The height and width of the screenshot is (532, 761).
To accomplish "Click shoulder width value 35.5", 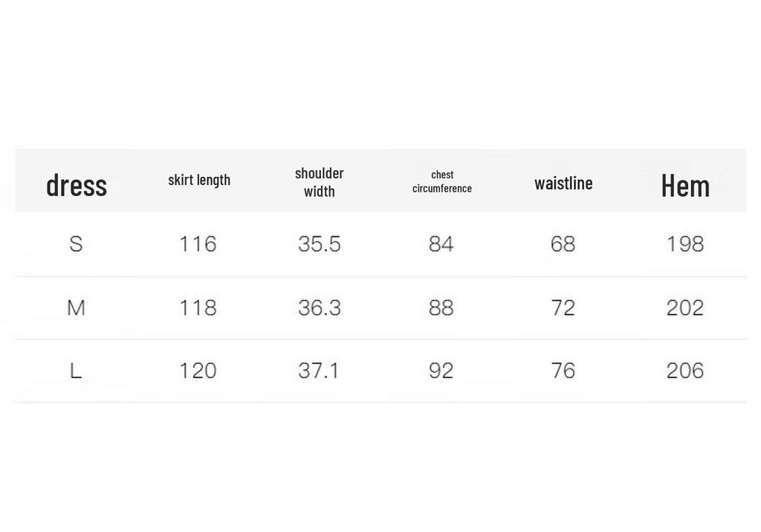I will 320,244.
